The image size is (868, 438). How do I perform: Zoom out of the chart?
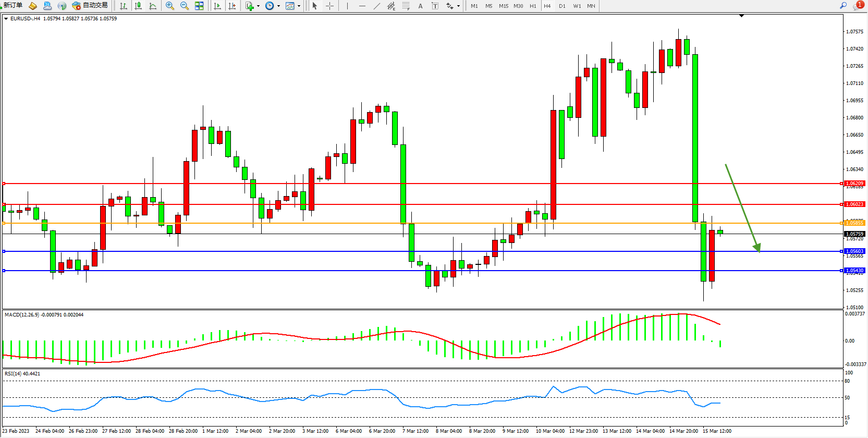185,6
